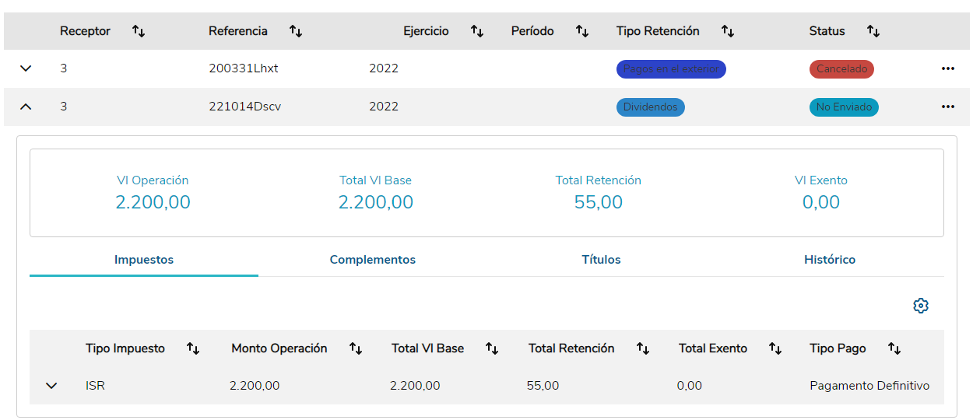
Task: Click the Cancelado status badge
Action: tap(841, 68)
